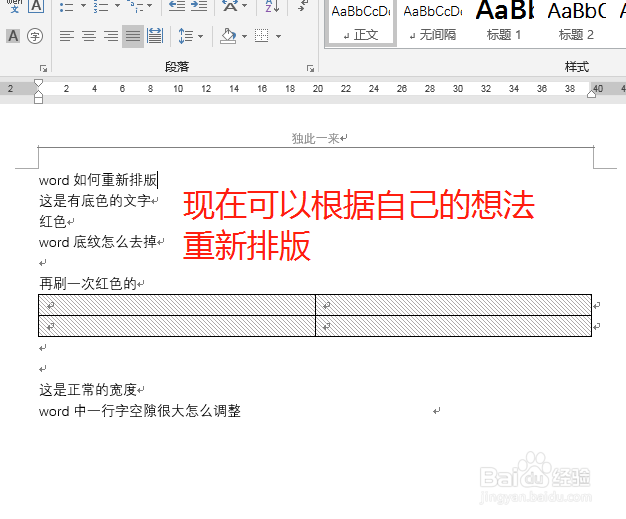626x519 pixels.
Task: Click the first line indent ruler marker
Action: (x=38, y=83)
